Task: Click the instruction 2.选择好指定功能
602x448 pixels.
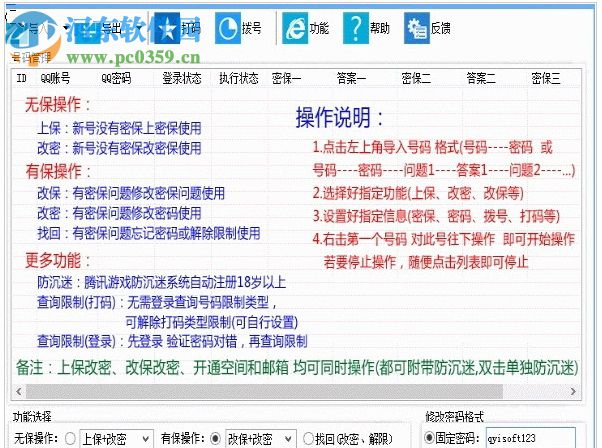Action: coord(418,193)
